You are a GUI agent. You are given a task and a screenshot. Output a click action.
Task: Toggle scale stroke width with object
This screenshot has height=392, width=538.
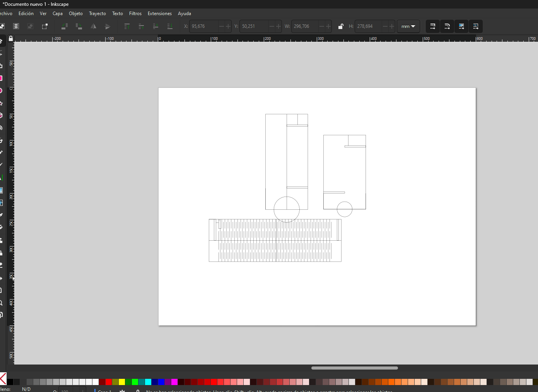click(x=433, y=26)
